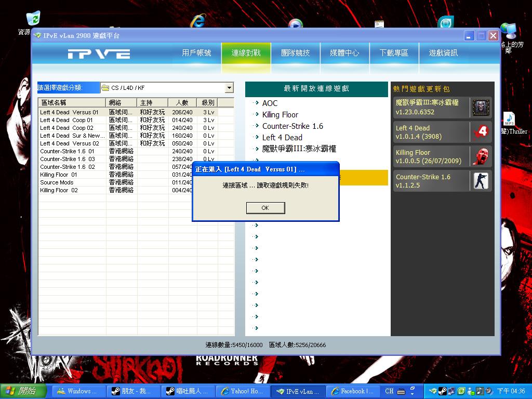Open Internet Explorer desktop shortcut

[198, 21]
